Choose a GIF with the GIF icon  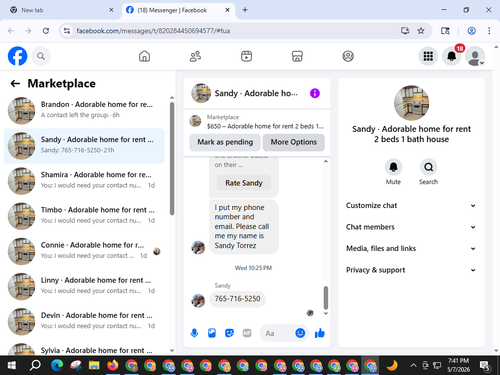[x=247, y=333]
